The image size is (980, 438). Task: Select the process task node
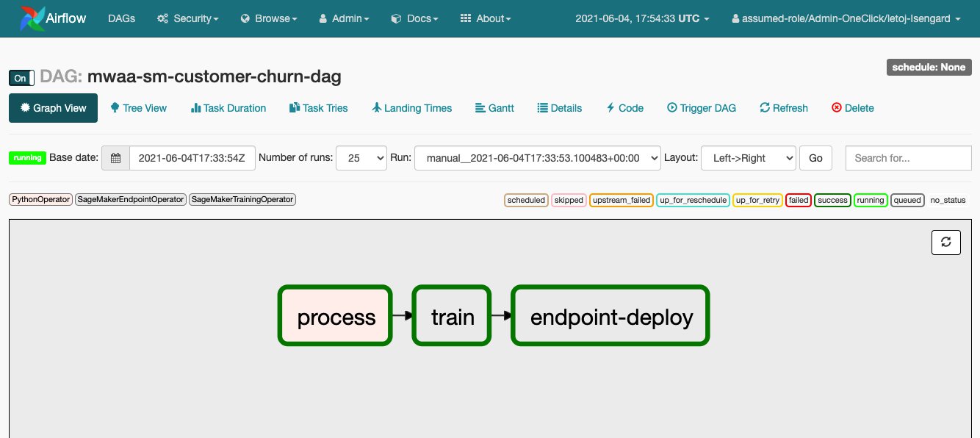pyautogui.click(x=336, y=316)
